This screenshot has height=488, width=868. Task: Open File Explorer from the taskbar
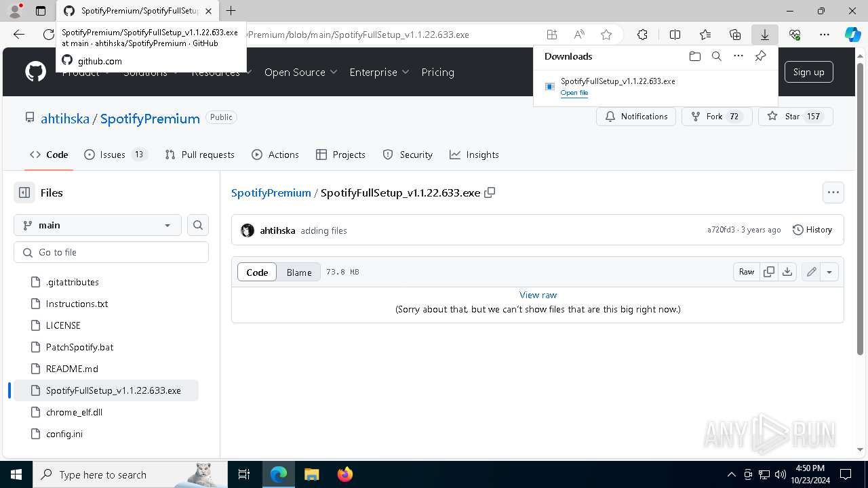click(x=312, y=474)
